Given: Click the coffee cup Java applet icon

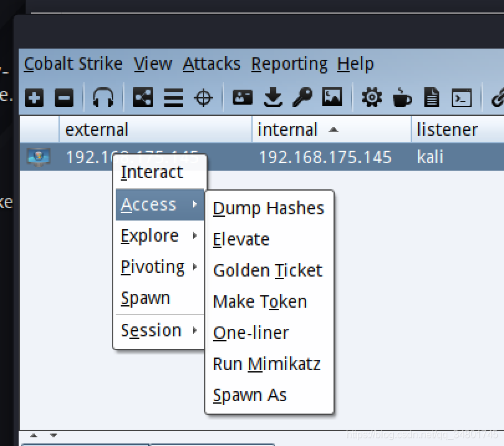Looking at the screenshot, I should pyautogui.click(x=402, y=97).
